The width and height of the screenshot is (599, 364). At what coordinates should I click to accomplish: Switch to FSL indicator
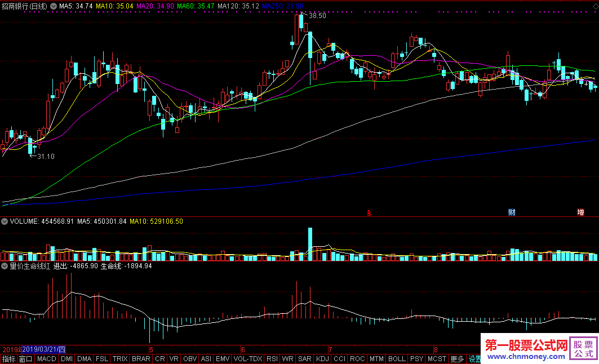[102, 359]
